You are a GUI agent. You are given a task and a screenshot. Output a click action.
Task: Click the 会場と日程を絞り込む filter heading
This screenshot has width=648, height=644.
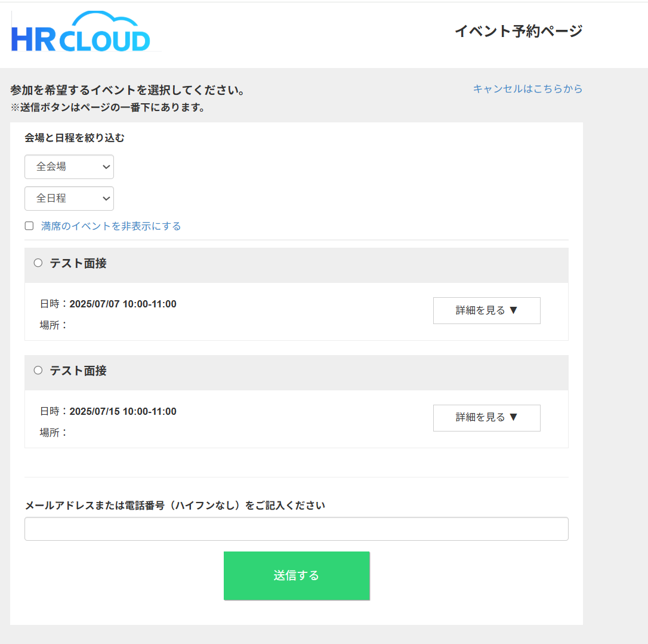[x=75, y=138]
